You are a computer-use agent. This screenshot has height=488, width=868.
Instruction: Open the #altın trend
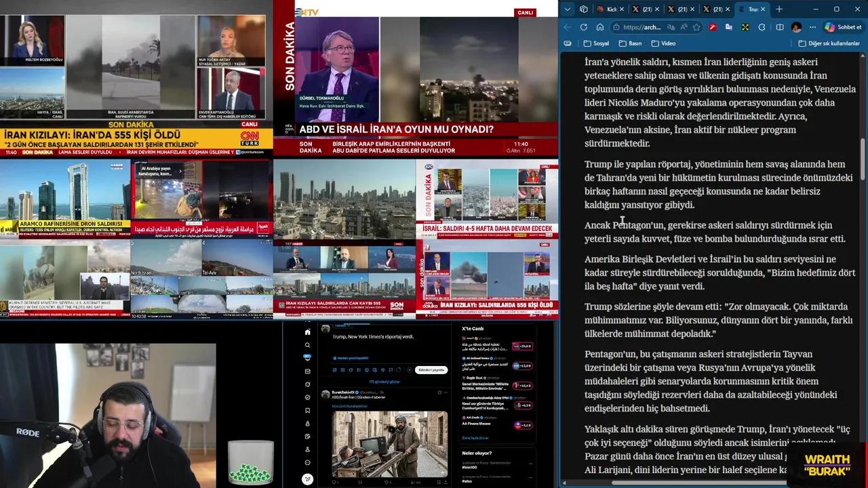(467, 481)
